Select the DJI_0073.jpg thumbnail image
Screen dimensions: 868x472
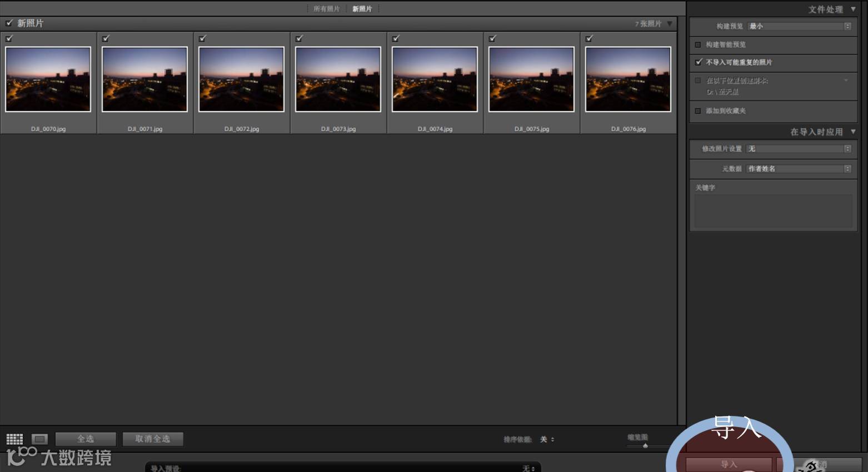click(338, 79)
